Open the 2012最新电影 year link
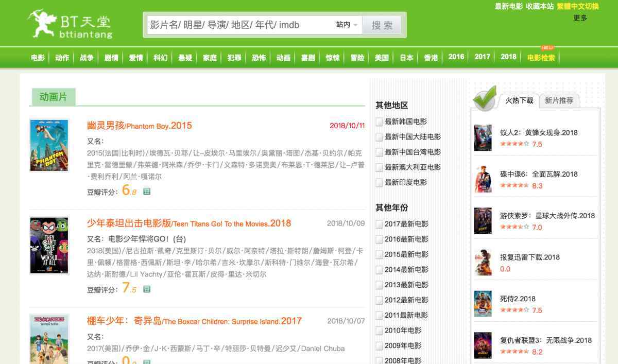 point(406,300)
